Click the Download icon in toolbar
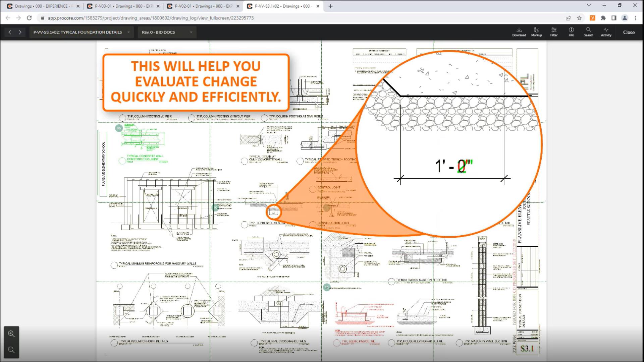Screen dimensions: 644x362 (x=519, y=32)
